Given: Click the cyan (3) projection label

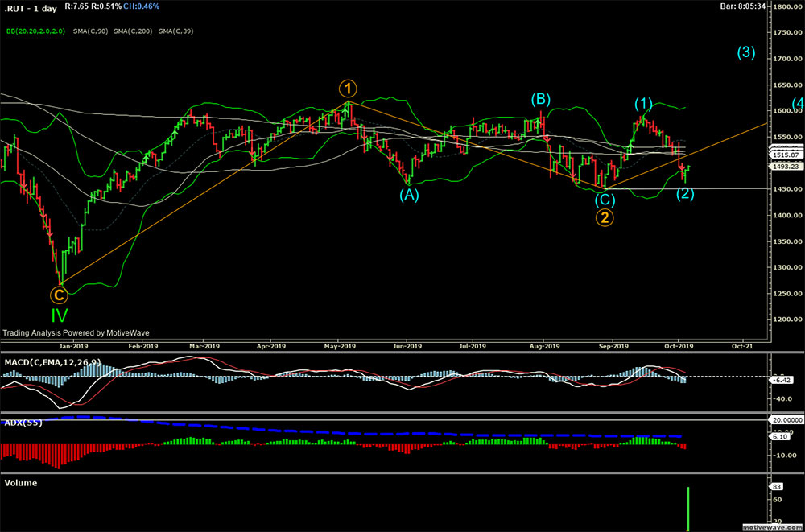Looking at the screenshot, I should point(746,53).
